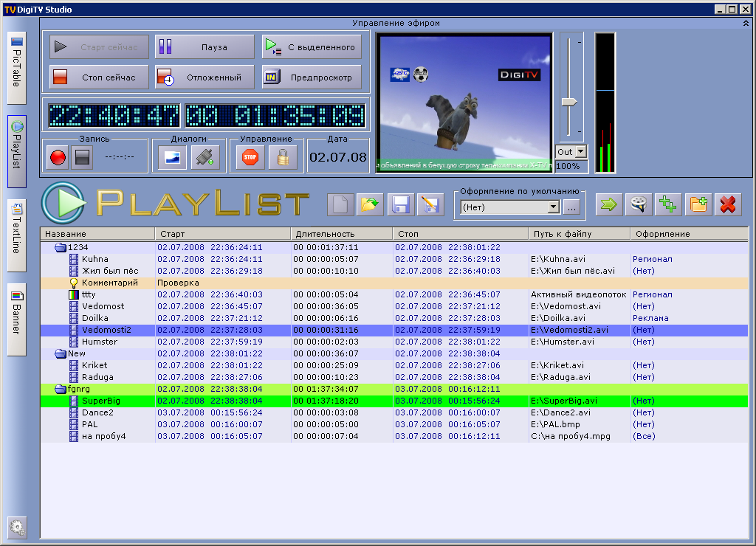This screenshot has width=756, height=546.
Task: Click the Стоп сейчас button
Action: pos(100,77)
